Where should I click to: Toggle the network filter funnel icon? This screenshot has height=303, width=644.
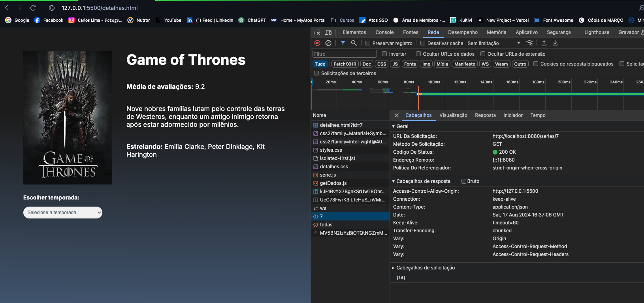[x=343, y=43]
